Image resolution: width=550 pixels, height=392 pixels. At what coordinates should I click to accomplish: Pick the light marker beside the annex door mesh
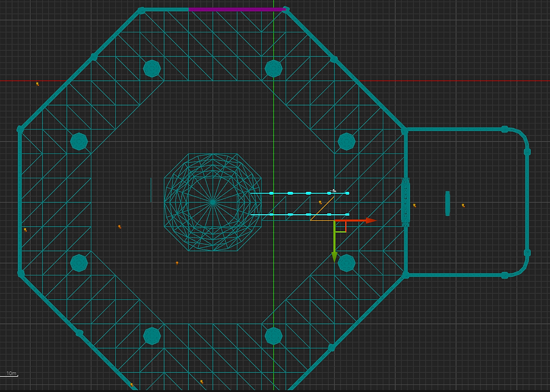click(x=415, y=205)
